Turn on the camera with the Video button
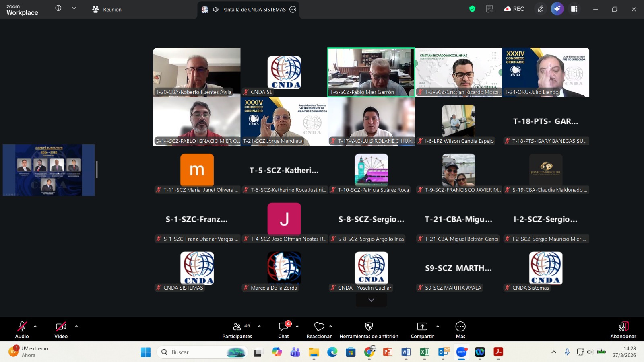This screenshot has width=644, height=362. pos(61,330)
